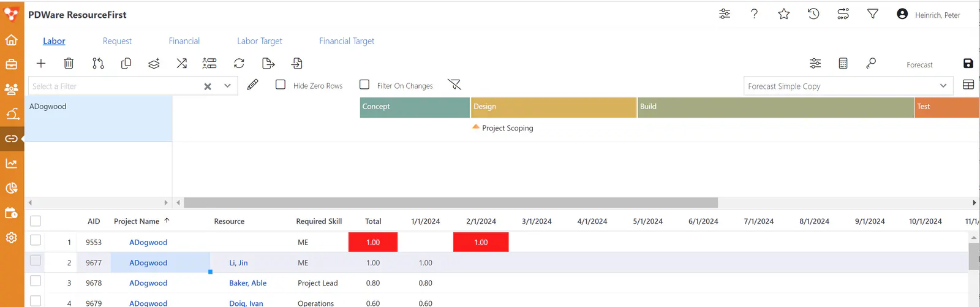The width and height of the screenshot is (980, 307).
Task: Open the Forecast Simple Copy dropdown
Action: pyautogui.click(x=848, y=86)
